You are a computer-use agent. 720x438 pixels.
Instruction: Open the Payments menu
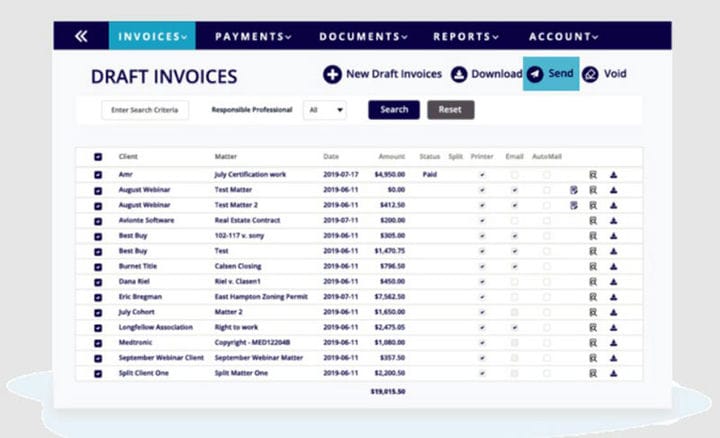[x=253, y=36]
